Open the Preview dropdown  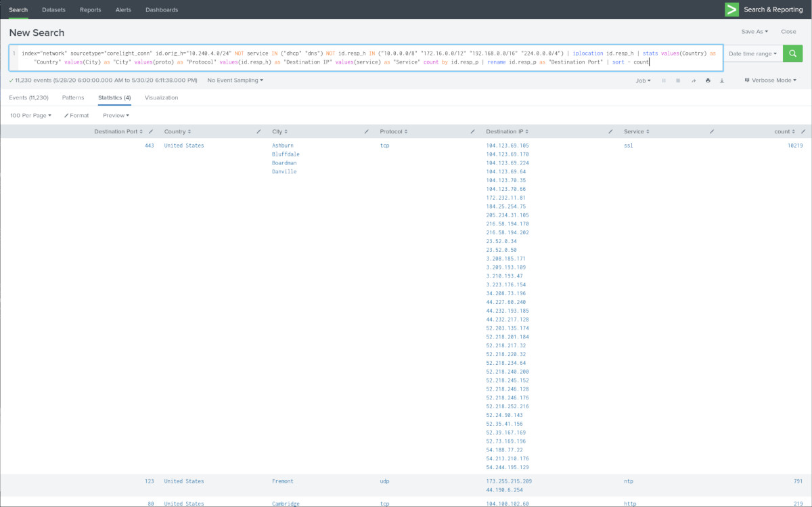[x=116, y=115]
